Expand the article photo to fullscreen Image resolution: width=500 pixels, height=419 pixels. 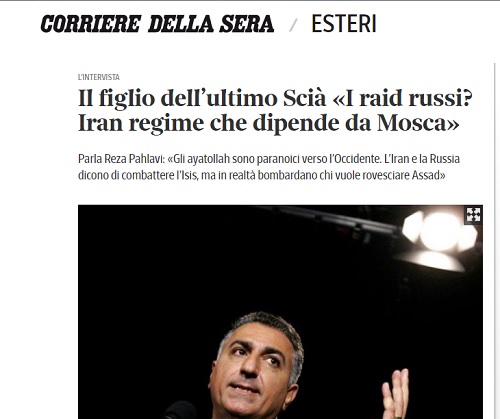[473, 214]
